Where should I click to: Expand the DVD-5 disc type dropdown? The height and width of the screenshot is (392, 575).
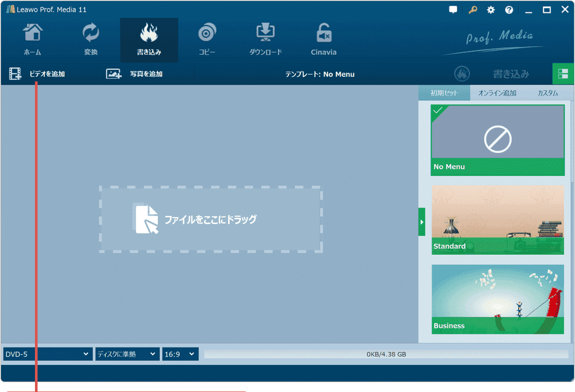[x=47, y=354]
